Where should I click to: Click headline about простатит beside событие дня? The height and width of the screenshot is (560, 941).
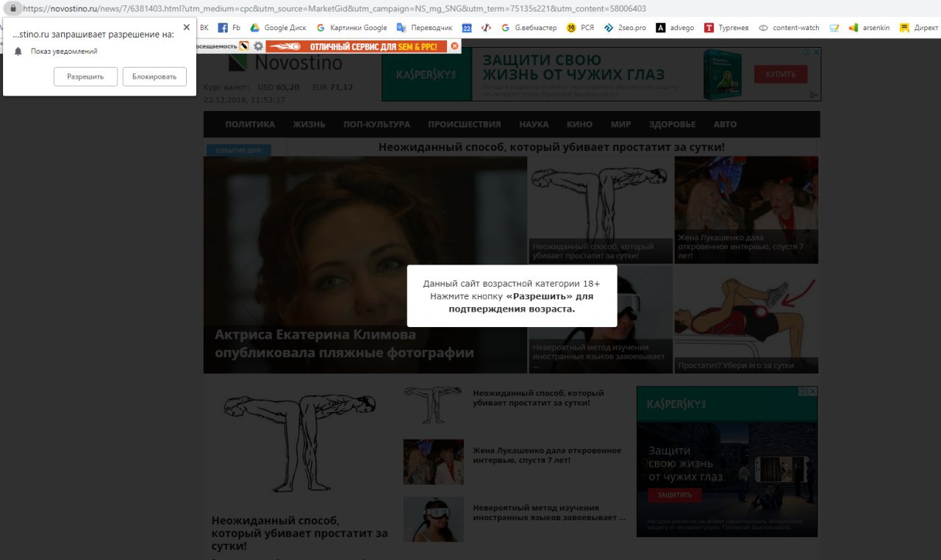[551, 147]
